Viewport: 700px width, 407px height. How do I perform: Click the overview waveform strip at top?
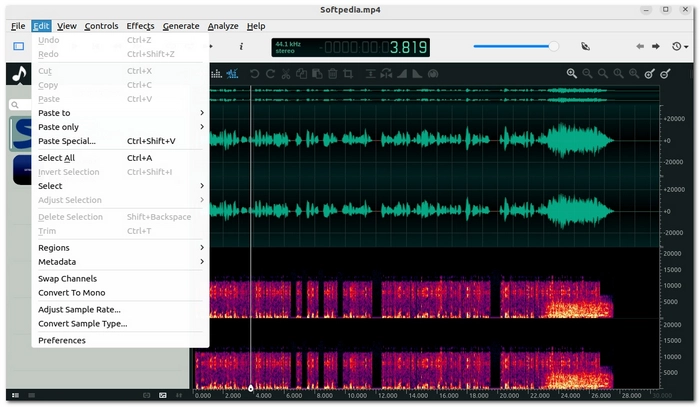point(434,95)
